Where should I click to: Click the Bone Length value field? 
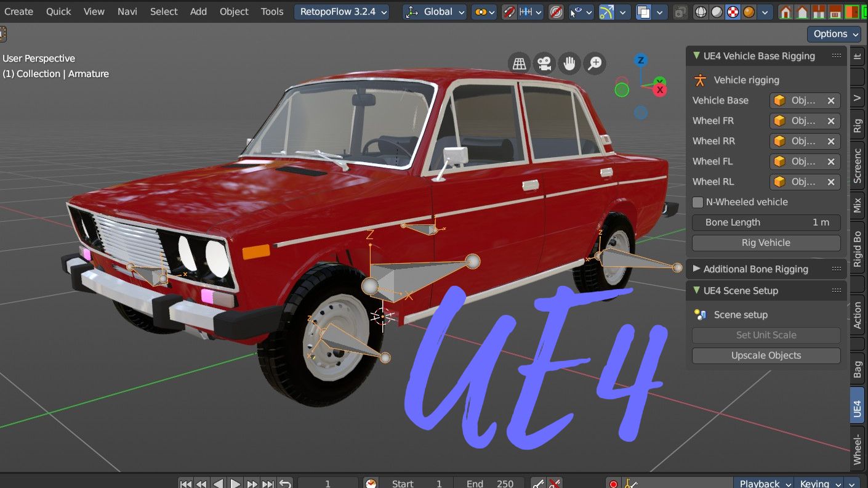pos(766,222)
